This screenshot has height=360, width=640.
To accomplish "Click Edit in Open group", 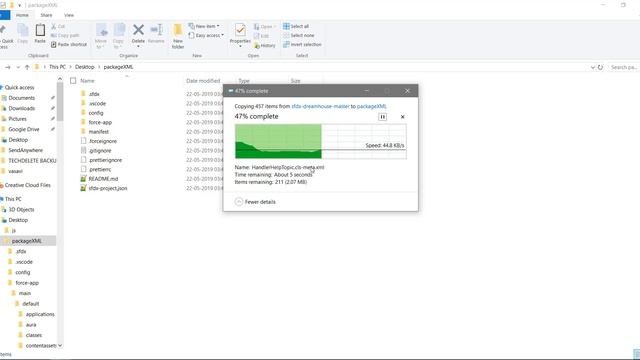I will click(x=261, y=36).
